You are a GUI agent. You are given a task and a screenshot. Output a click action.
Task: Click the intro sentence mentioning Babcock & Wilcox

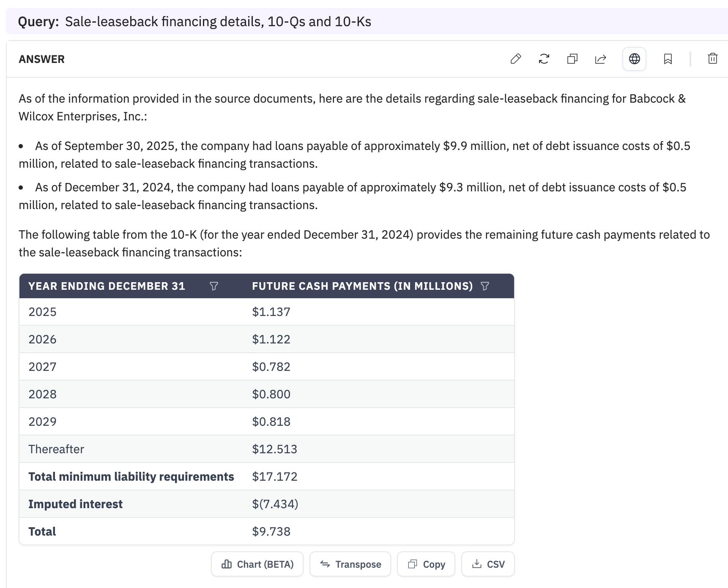pos(352,107)
